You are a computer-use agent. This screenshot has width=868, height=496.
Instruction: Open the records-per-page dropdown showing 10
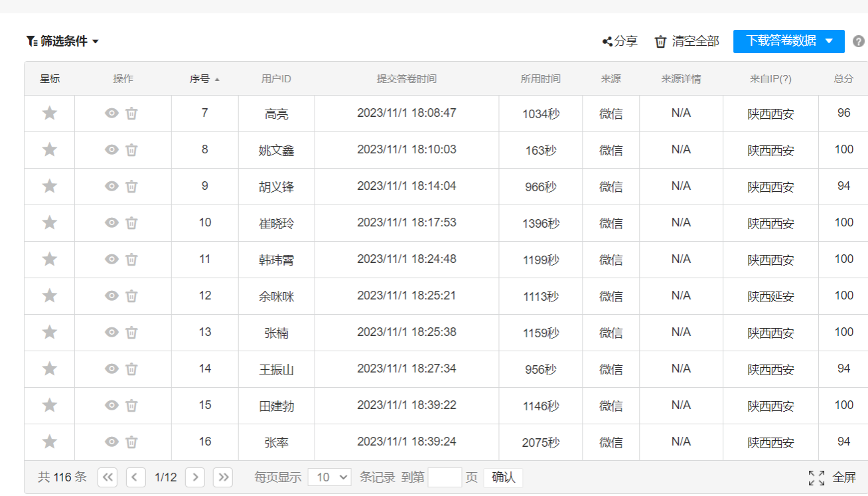(x=330, y=477)
